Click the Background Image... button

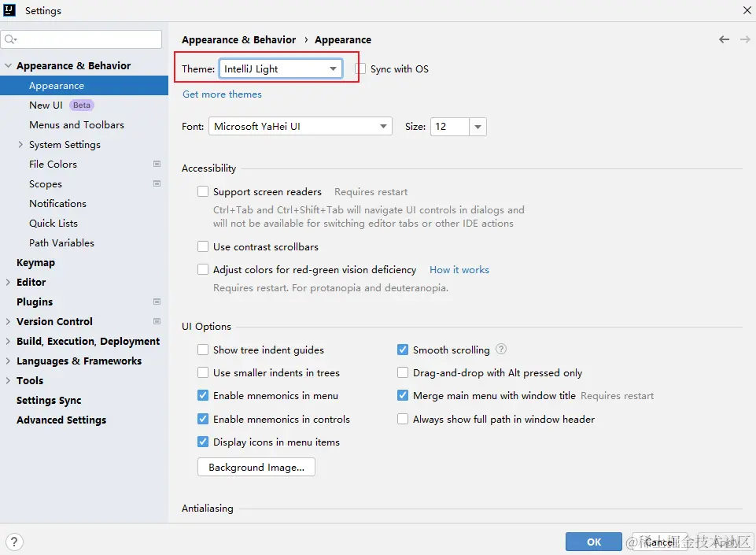(256, 467)
